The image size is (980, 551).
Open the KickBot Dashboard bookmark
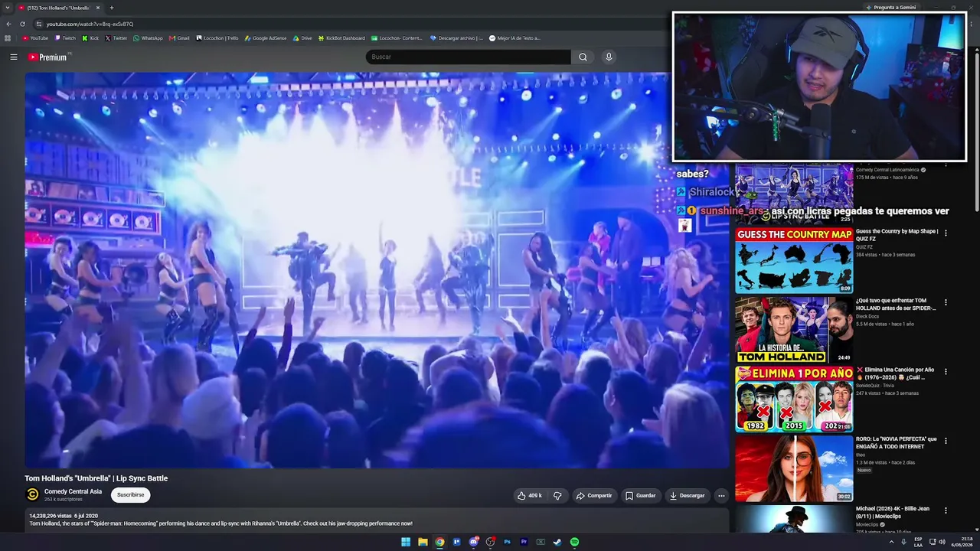[341, 37]
